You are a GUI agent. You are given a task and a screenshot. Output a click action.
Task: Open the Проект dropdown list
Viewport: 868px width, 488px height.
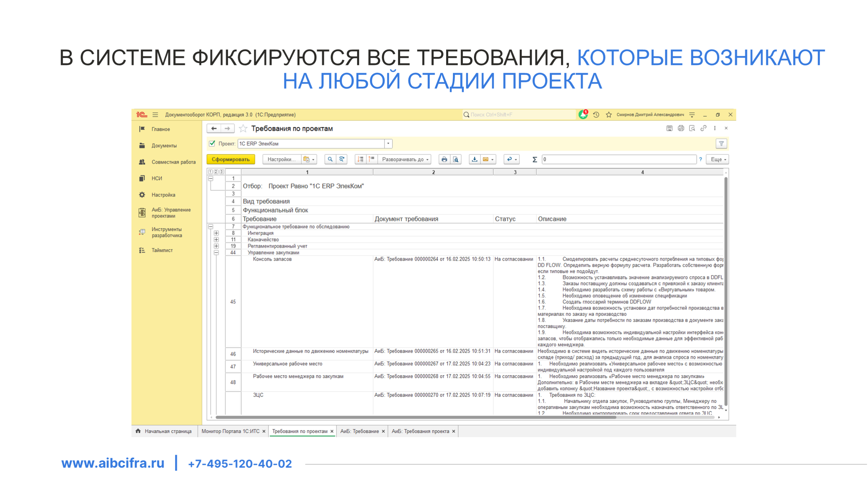388,144
